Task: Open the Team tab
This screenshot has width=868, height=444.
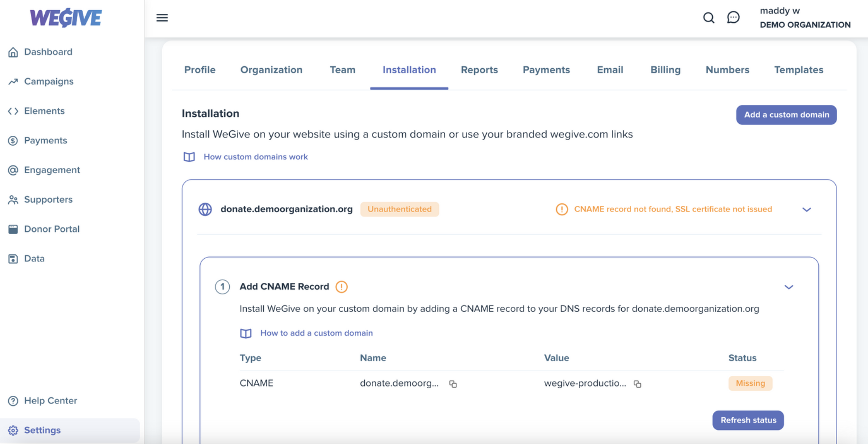Action: (343, 70)
